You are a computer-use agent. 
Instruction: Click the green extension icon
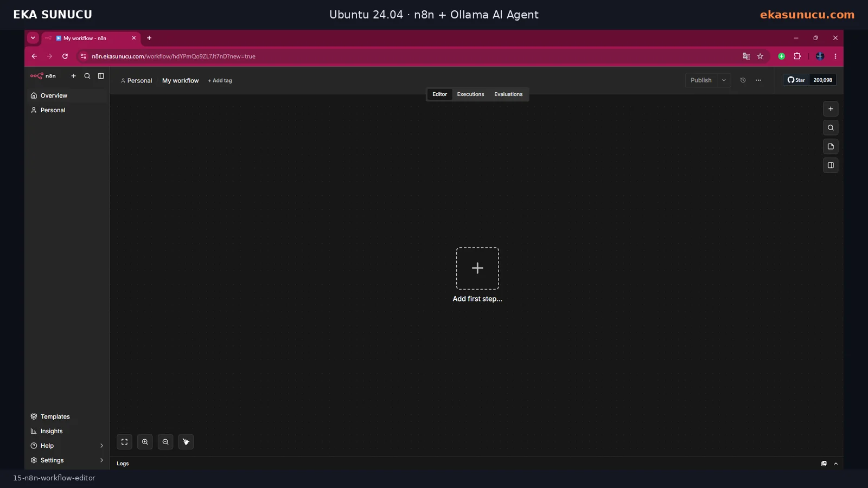point(782,56)
